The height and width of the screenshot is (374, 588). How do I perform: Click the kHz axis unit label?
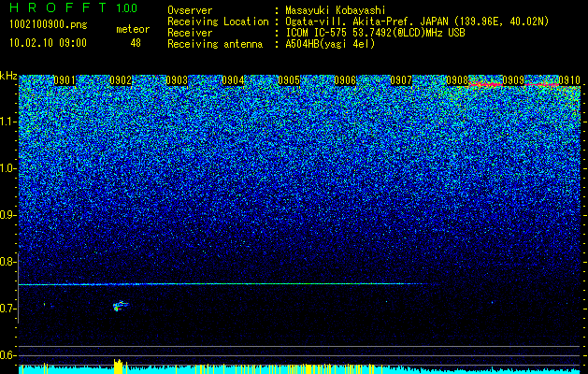click(x=8, y=76)
